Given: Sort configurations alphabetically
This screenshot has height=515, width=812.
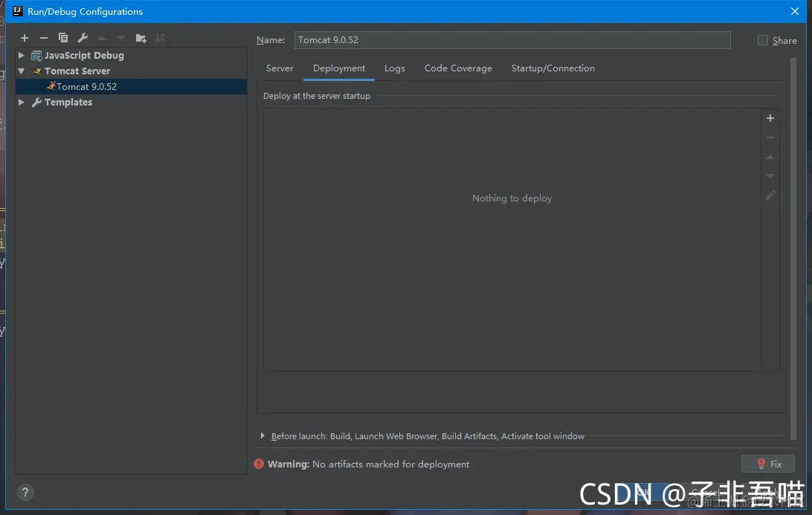Looking at the screenshot, I should pyautogui.click(x=161, y=38).
